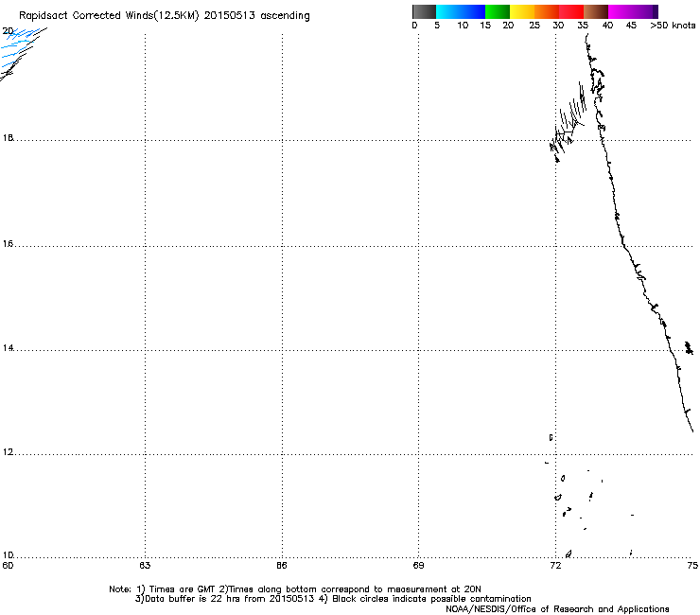Click the NOAA/NESDIS Office of Research credit
Screen dimensions: 700x615
(557, 609)
